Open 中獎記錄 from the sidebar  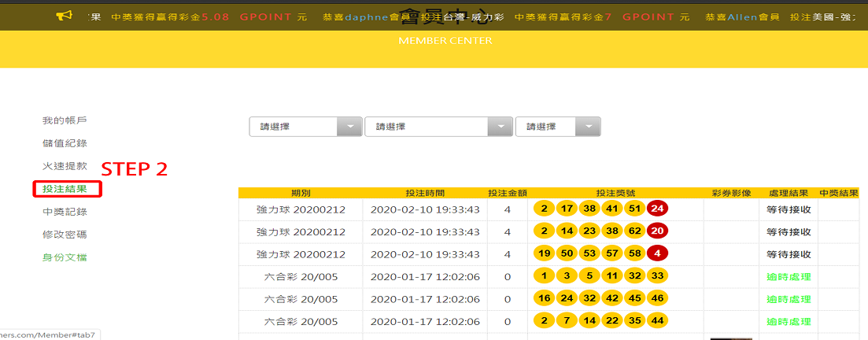pos(65,212)
